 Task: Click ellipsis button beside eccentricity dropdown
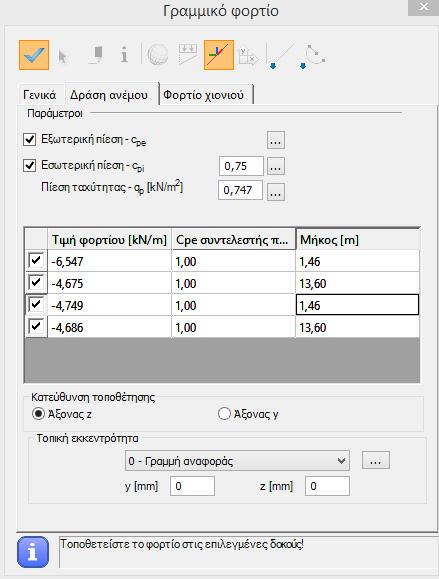375,460
